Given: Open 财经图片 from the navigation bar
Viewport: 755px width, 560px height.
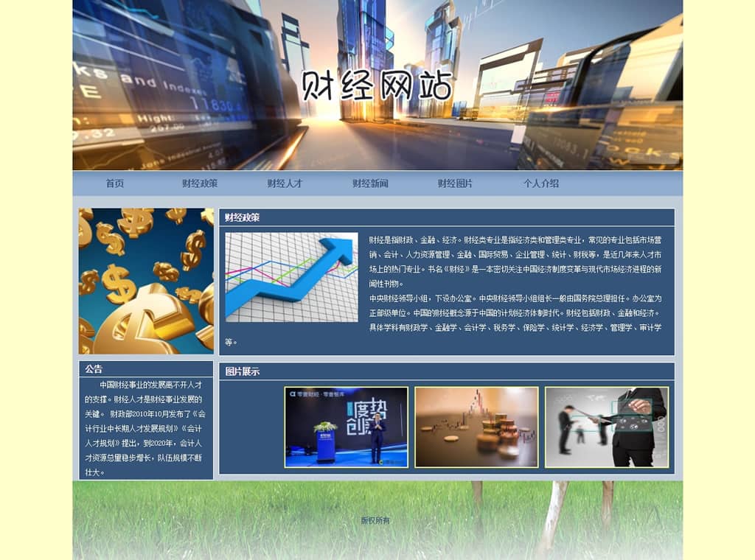Looking at the screenshot, I should pyautogui.click(x=455, y=183).
